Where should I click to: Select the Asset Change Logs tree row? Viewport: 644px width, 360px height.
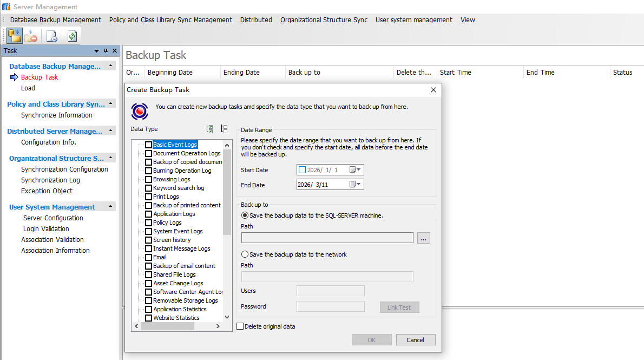178,283
